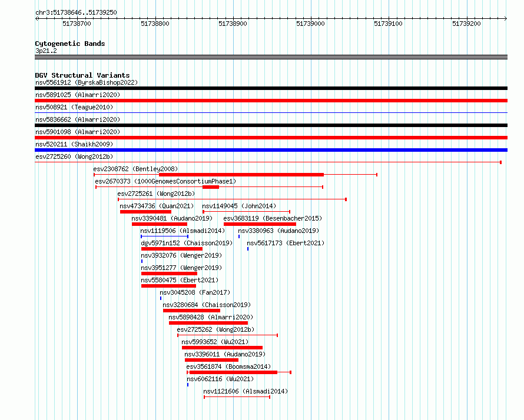Click ruler position 51738800
This screenshot has height=420, width=524.
coord(155,24)
